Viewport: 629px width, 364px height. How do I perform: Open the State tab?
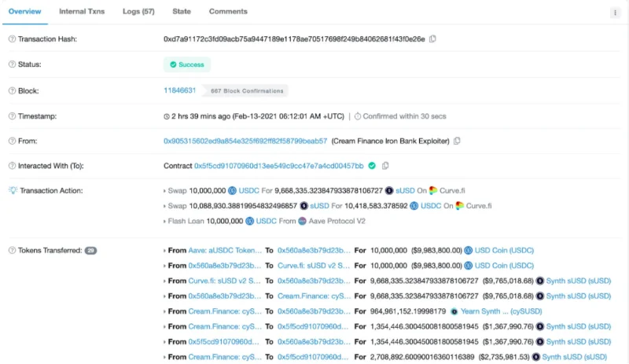tap(182, 12)
